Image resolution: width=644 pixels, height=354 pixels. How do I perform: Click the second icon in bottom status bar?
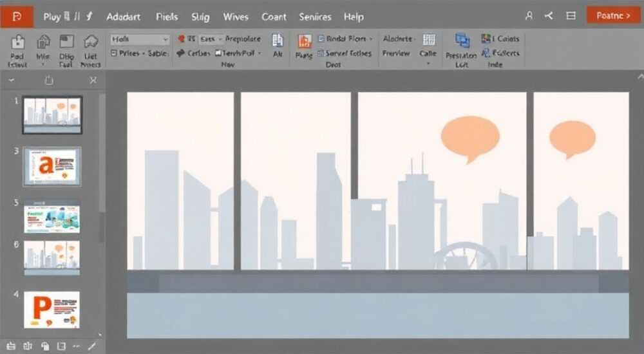[x=28, y=346]
